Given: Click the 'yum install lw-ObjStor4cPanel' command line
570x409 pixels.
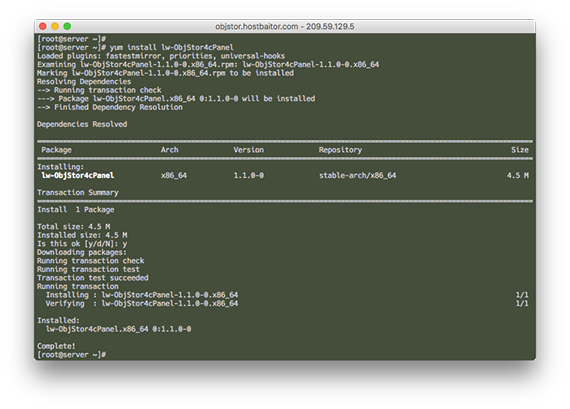Looking at the screenshot, I should [x=135, y=48].
